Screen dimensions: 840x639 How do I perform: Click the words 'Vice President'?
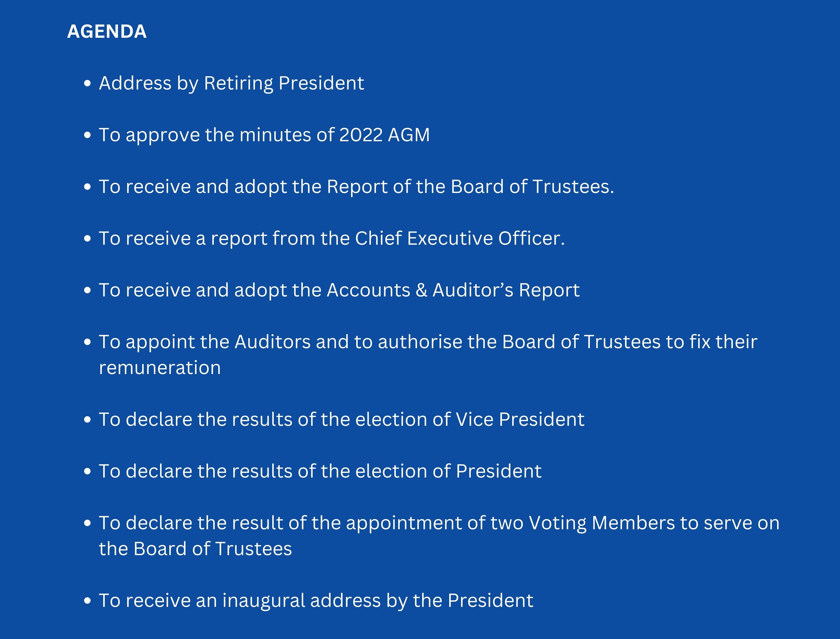click(x=520, y=420)
